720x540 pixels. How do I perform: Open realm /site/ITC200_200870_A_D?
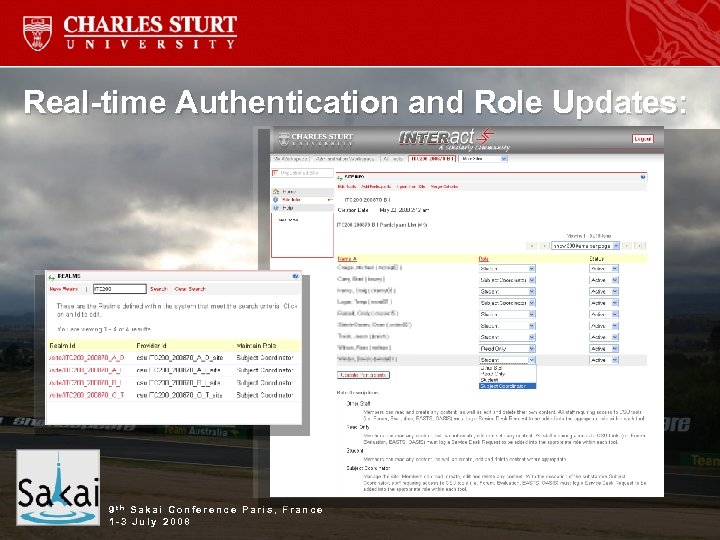pyautogui.click(x=86, y=358)
